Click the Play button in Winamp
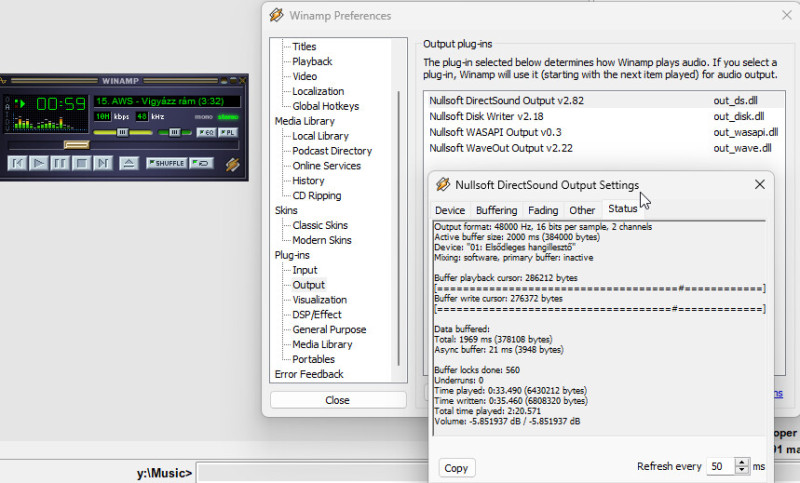The image size is (800, 483). (x=38, y=163)
